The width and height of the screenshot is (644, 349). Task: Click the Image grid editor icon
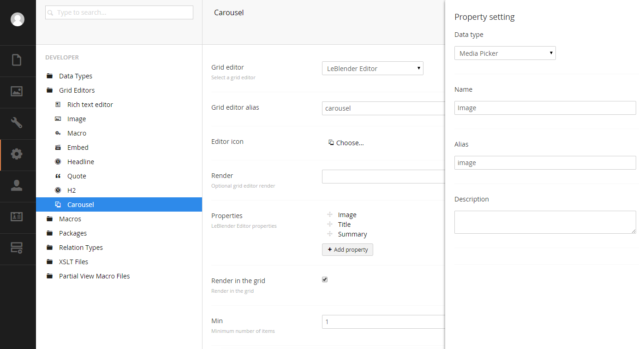[58, 119]
